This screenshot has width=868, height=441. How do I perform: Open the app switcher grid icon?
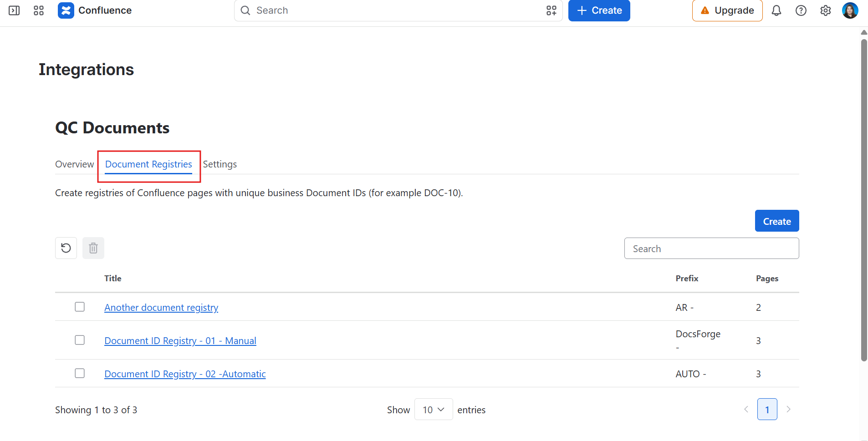[39, 10]
